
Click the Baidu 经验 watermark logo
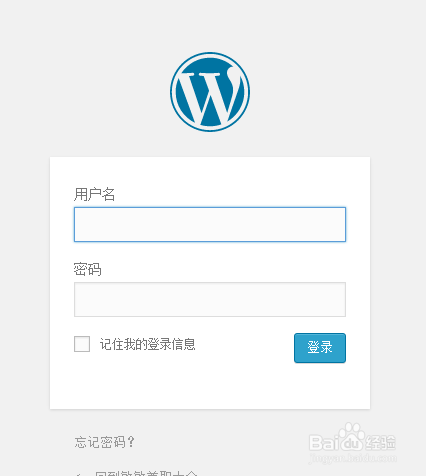tap(352, 438)
